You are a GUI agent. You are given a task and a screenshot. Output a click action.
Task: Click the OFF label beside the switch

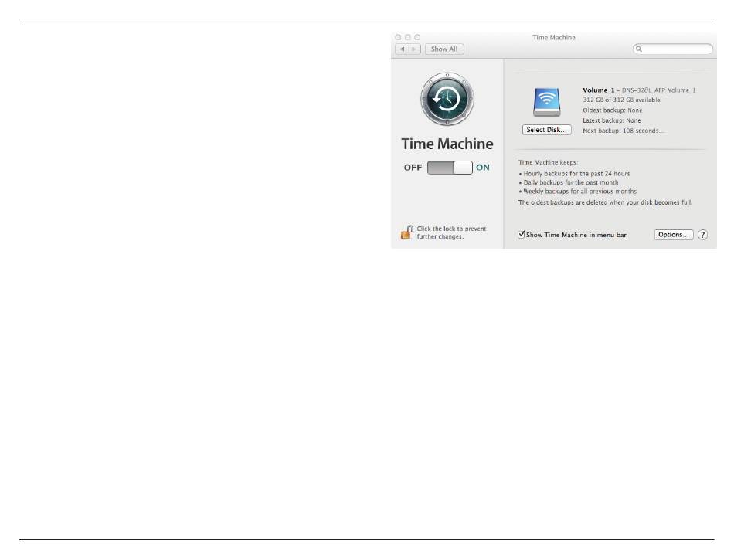pyautogui.click(x=413, y=168)
